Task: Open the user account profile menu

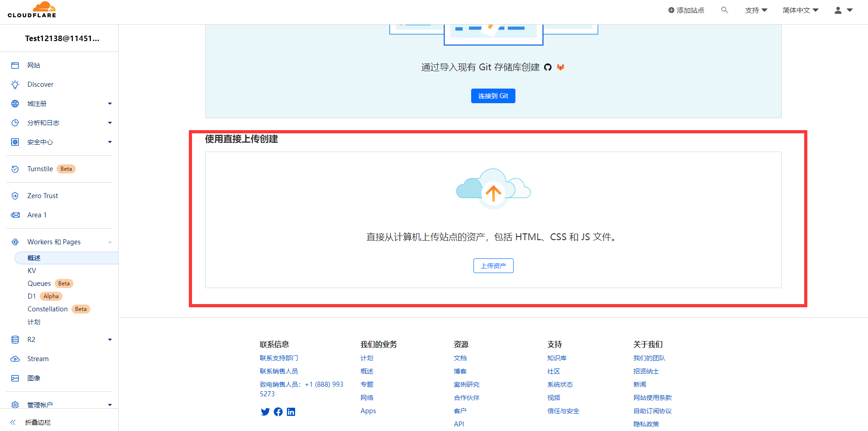Action: pos(843,10)
